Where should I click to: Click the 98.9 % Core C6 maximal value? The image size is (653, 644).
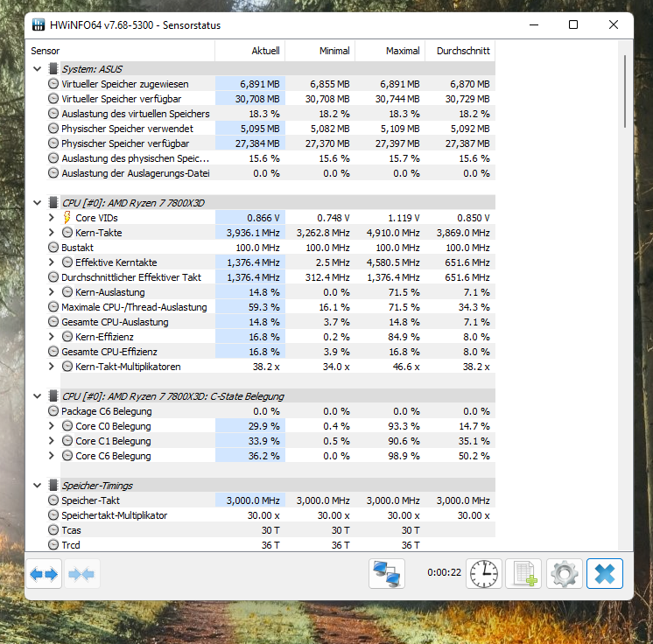point(404,456)
